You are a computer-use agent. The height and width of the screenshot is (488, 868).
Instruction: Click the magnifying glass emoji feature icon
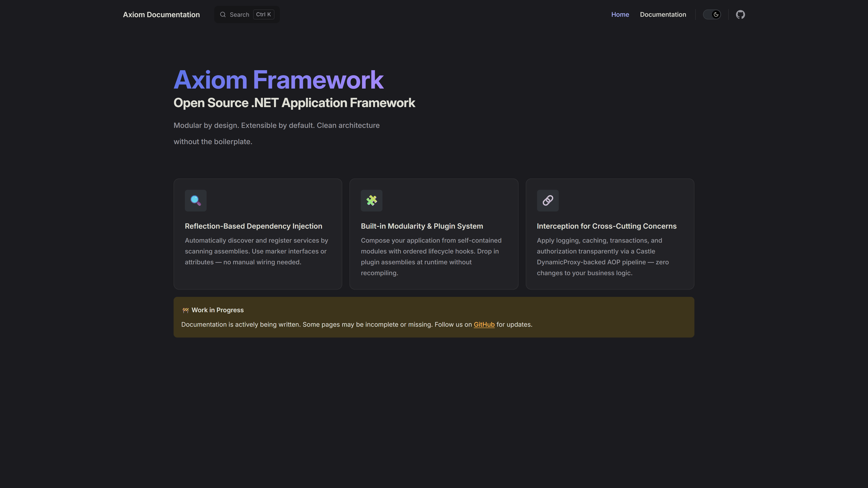(x=196, y=200)
